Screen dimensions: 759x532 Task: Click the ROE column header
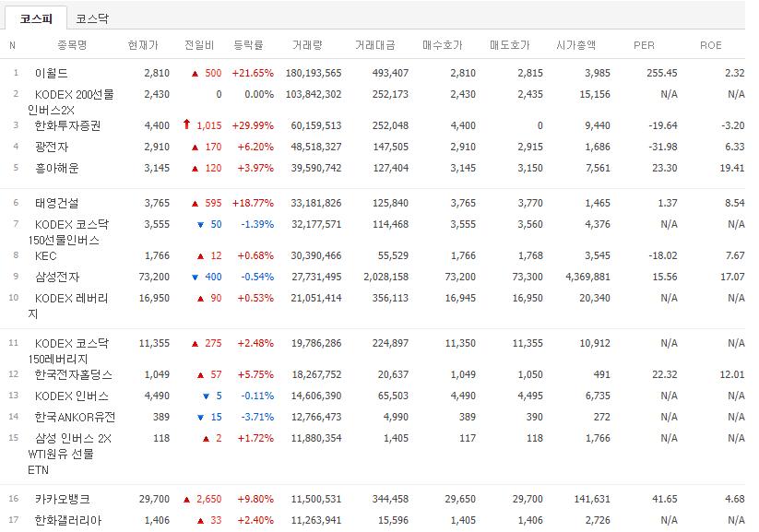click(711, 45)
